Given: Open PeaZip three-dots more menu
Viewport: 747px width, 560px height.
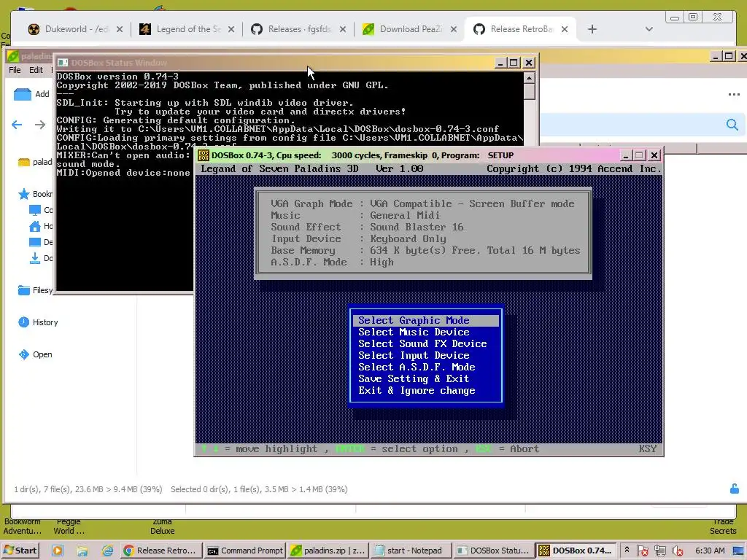Looking at the screenshot, I should click(x=734, y=94).
